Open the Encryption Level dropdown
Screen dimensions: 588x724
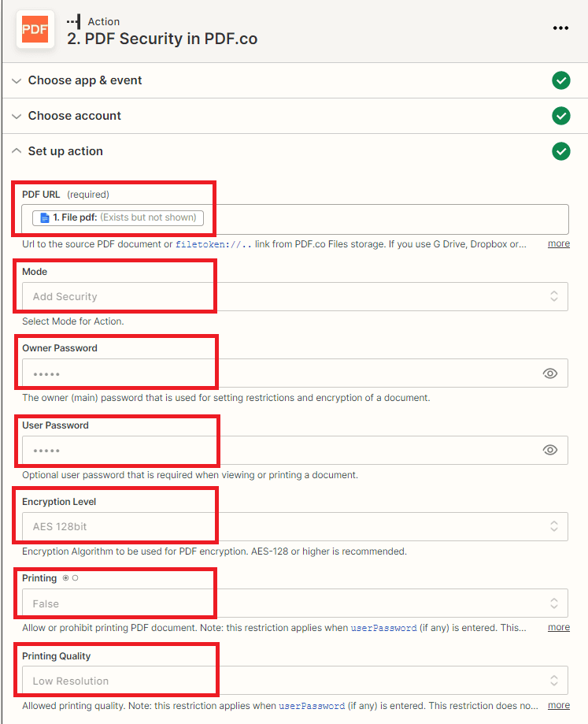pos(556,526)
